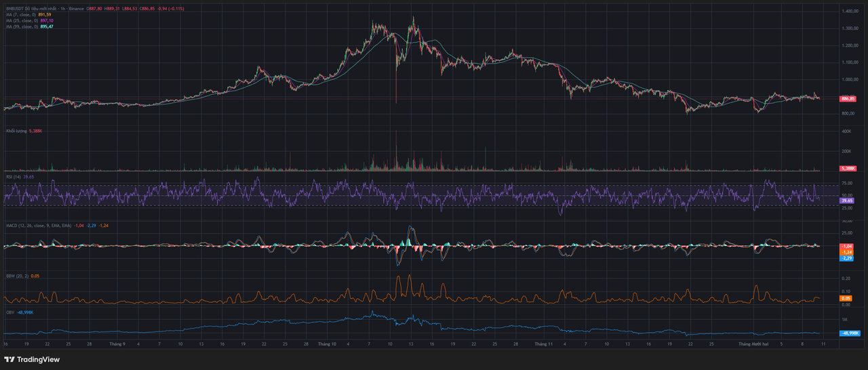Click the purple 39.65 RSI tag on scale
The width and height of the screenshot is (868, 370).
click(x=846, y=201)
